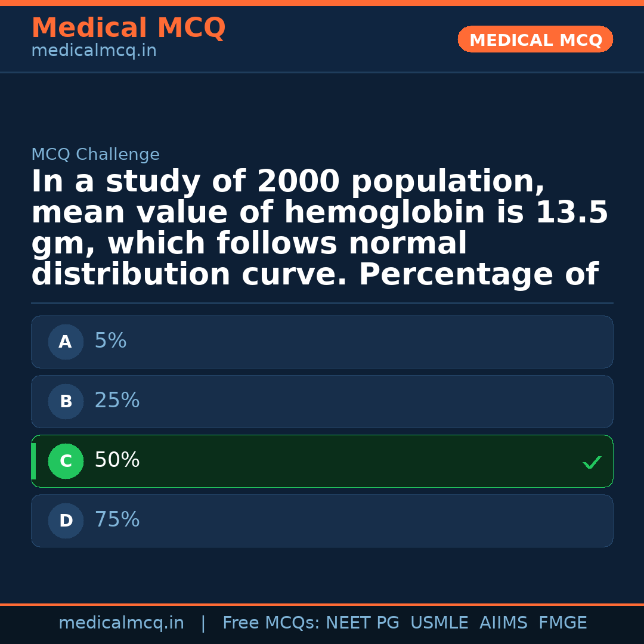The width and height of the screenshot is (644, 644).
Task: Click the option A circle badge
Action: point(66,342)
